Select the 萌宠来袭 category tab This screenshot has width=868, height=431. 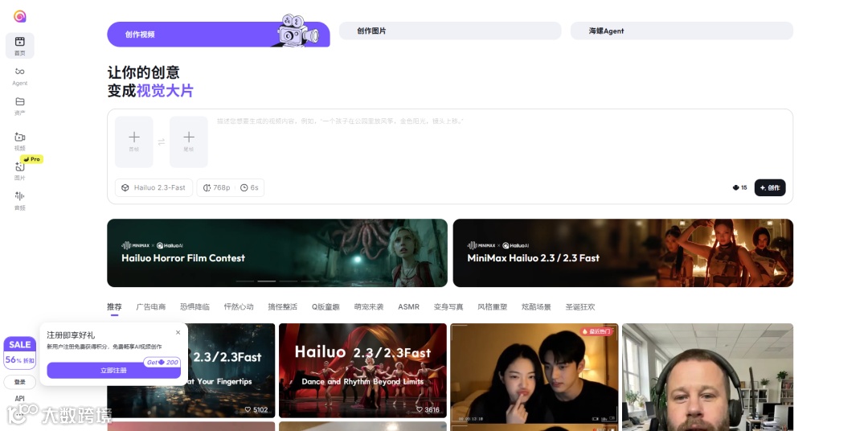click(369, 307)
